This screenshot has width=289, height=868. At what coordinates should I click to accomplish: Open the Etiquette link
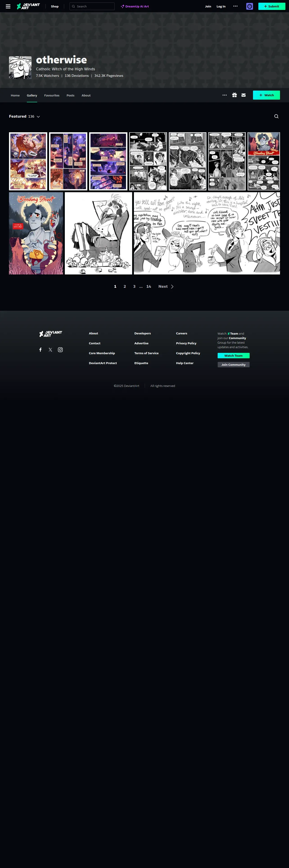141,363
